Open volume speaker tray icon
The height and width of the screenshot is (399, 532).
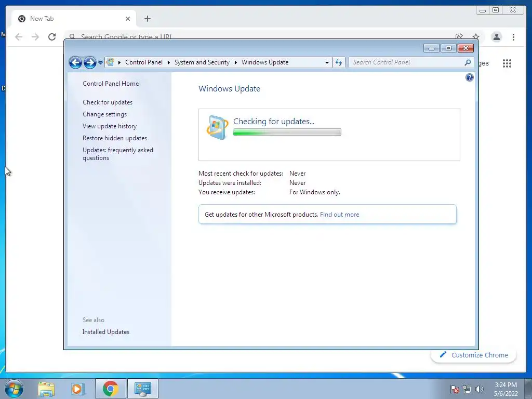tap(480, 389)
